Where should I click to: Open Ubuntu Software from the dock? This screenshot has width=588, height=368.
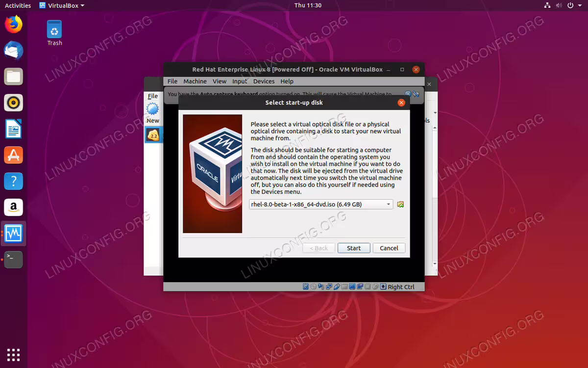point(14,155)
